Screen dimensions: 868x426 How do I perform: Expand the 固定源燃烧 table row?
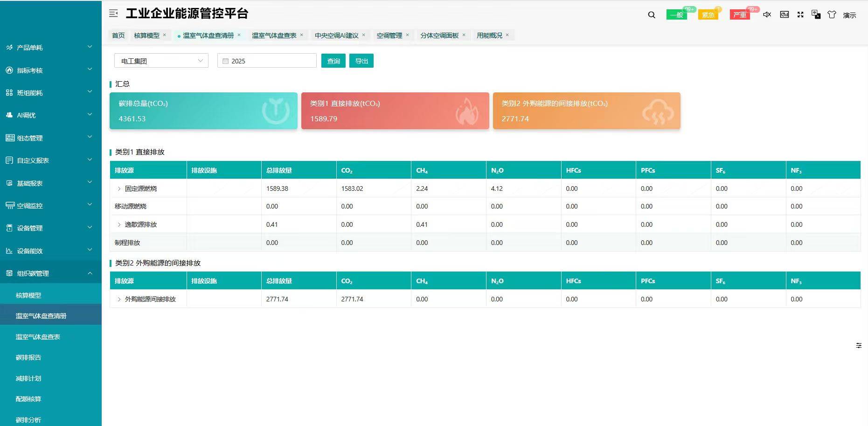[119, 189]
